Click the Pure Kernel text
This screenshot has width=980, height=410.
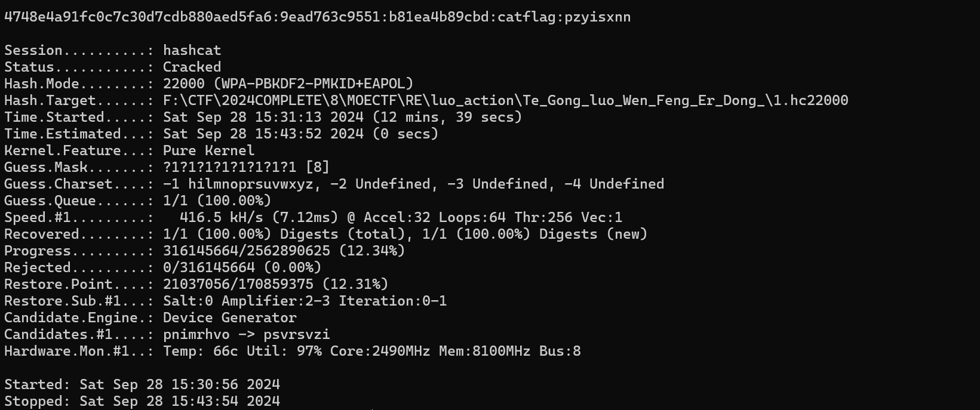pyautogui.click(x=208, y=151)
